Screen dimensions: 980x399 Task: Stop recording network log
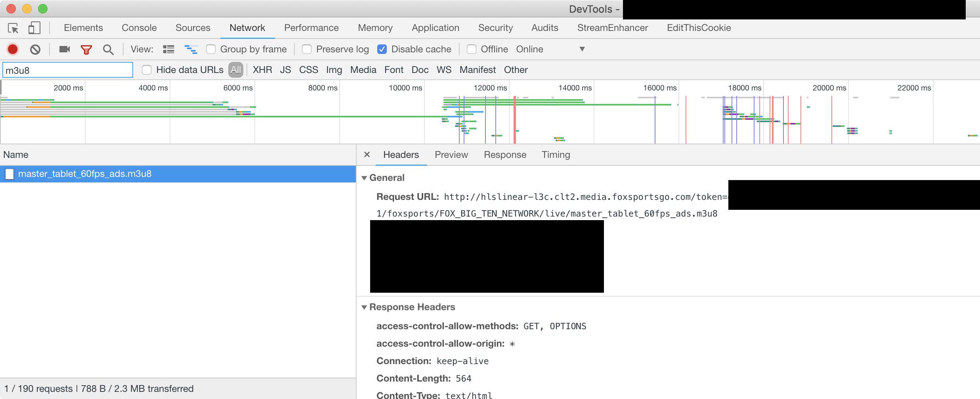coord(13,49)
